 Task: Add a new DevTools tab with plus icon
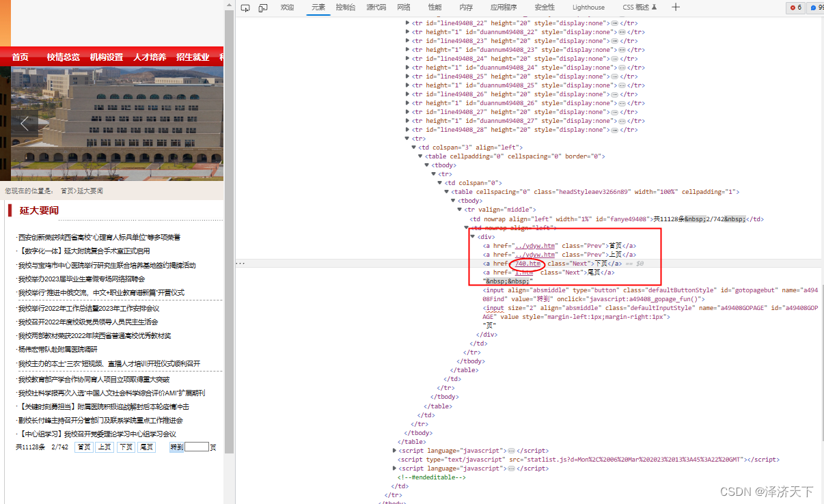coord(676,8)
